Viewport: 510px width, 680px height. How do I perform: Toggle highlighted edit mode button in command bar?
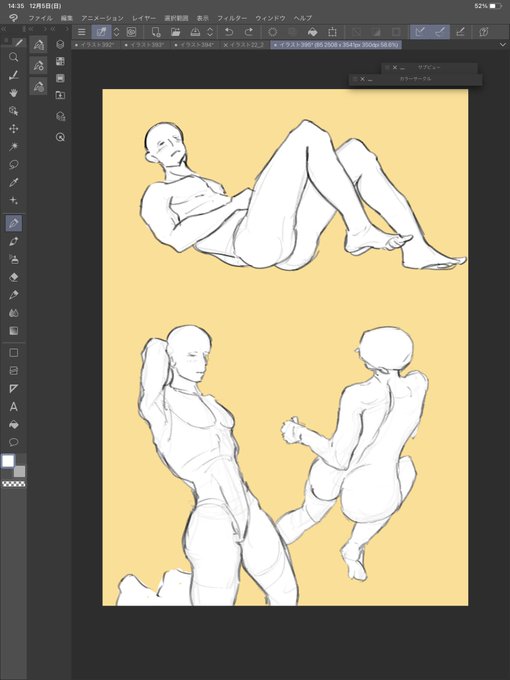pyautogui.click(x=101, y=32)
